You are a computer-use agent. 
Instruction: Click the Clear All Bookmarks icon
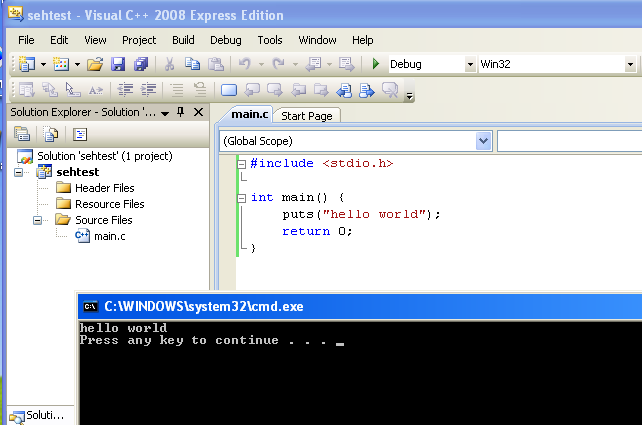click(x=390, y=90)
